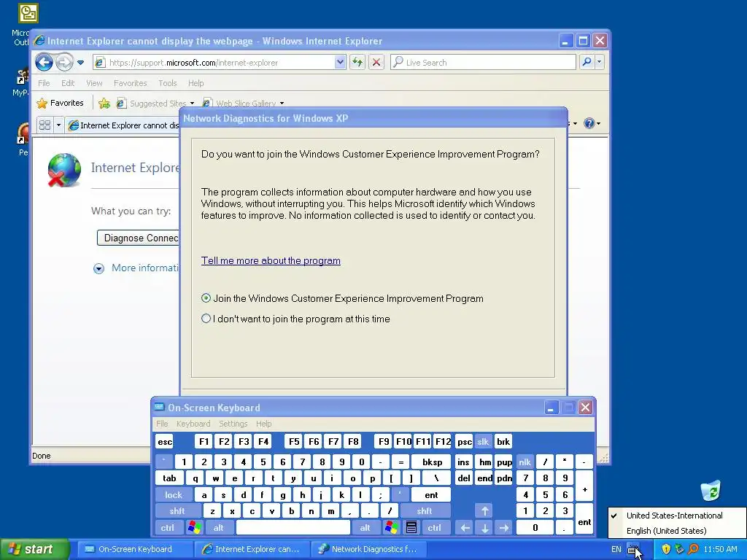The width and height of the screenshot is (747, 560).
Task: Open the Settings menu of On-Screen Keyboard
Action: point(233,424)
